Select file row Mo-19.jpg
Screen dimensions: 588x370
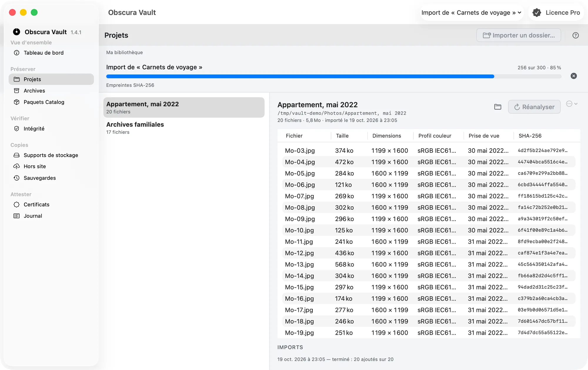429,333
